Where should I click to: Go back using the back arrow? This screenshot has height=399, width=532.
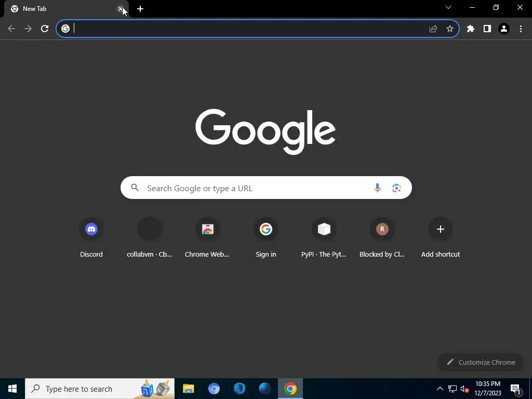(11, 29)
